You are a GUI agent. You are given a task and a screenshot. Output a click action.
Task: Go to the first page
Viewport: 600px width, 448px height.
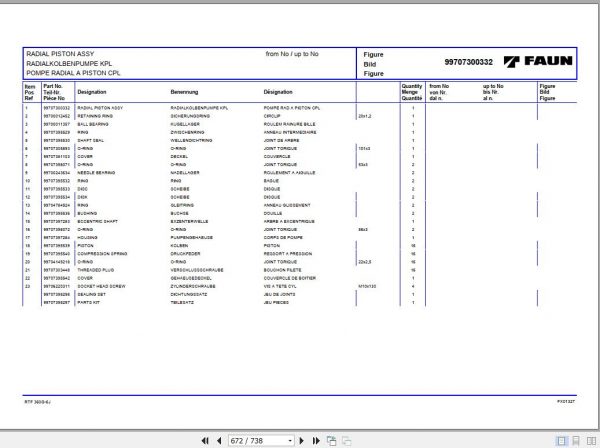205,441
